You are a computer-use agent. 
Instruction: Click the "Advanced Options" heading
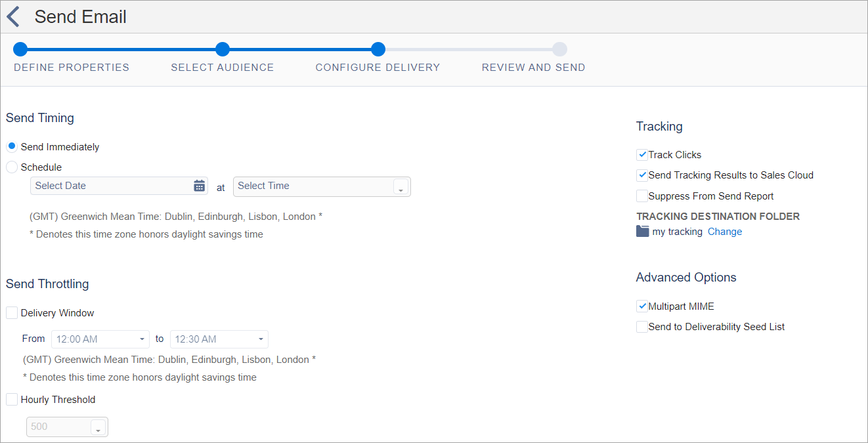[x=686, y=278]
